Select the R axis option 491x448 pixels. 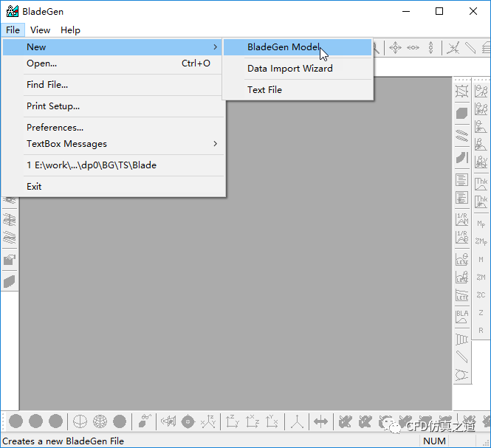point(481,331)
